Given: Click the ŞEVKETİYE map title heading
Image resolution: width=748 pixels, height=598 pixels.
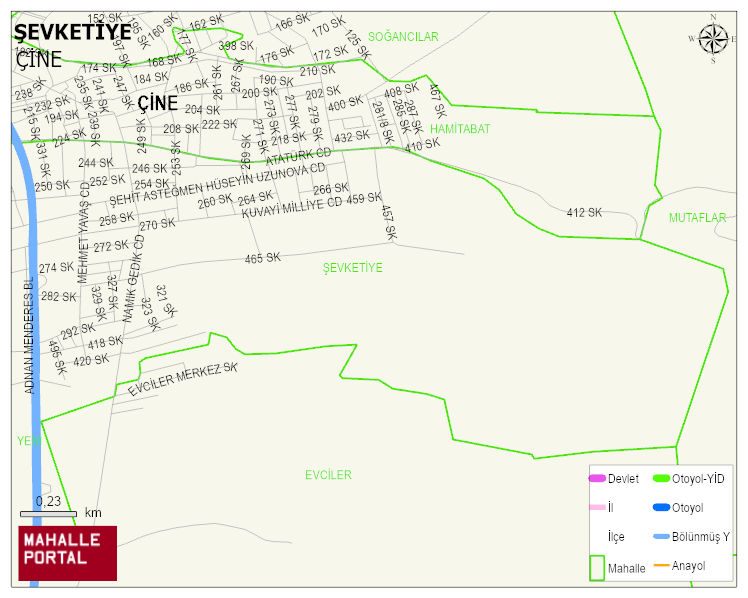Looking at the screenshot, I should [x=73, y=32].
